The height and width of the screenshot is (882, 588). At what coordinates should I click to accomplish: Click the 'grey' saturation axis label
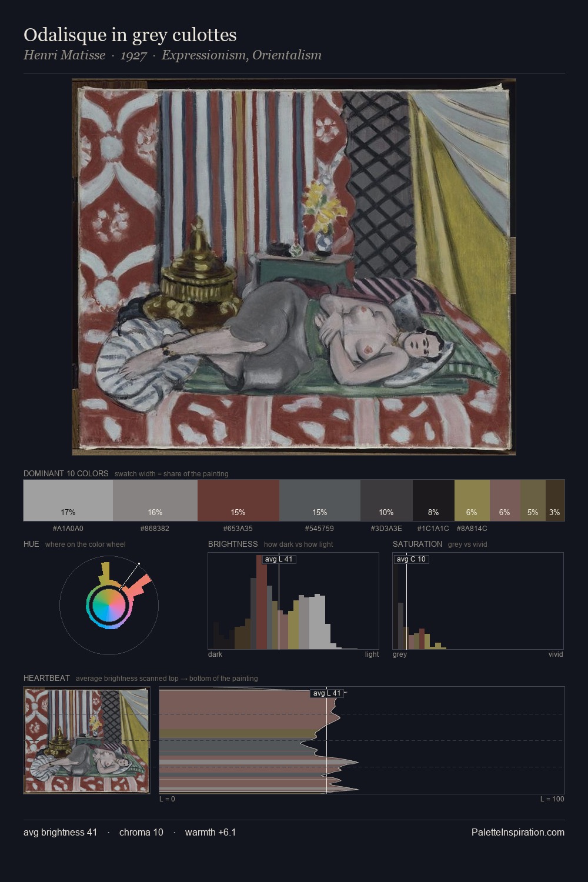pos(400,654)
